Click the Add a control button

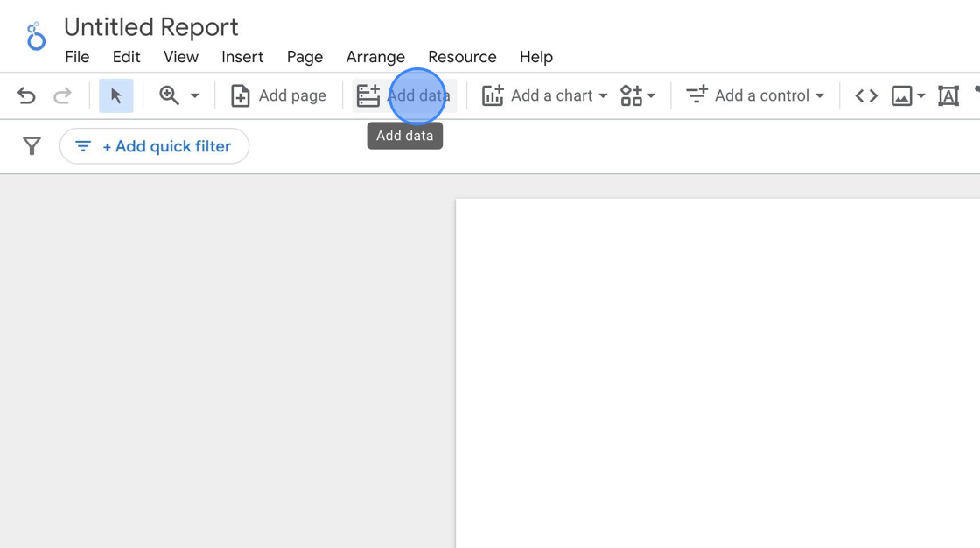[x=748, y=95]
